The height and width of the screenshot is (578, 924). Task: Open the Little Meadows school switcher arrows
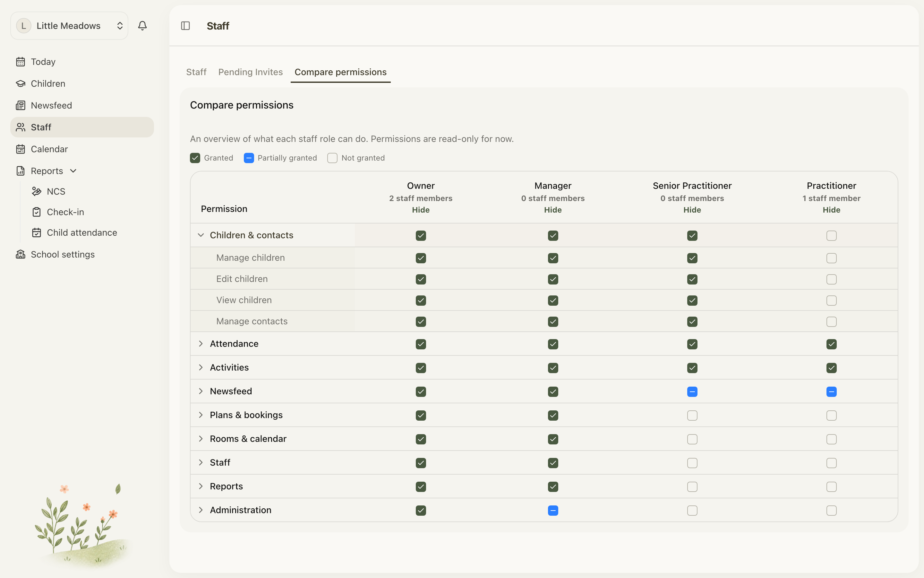119,26
